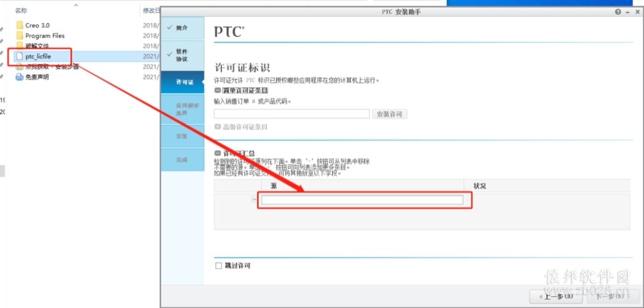This screenshot has width=644, height=308.
Task: Click the license source input field
Action: click(363, 200)
